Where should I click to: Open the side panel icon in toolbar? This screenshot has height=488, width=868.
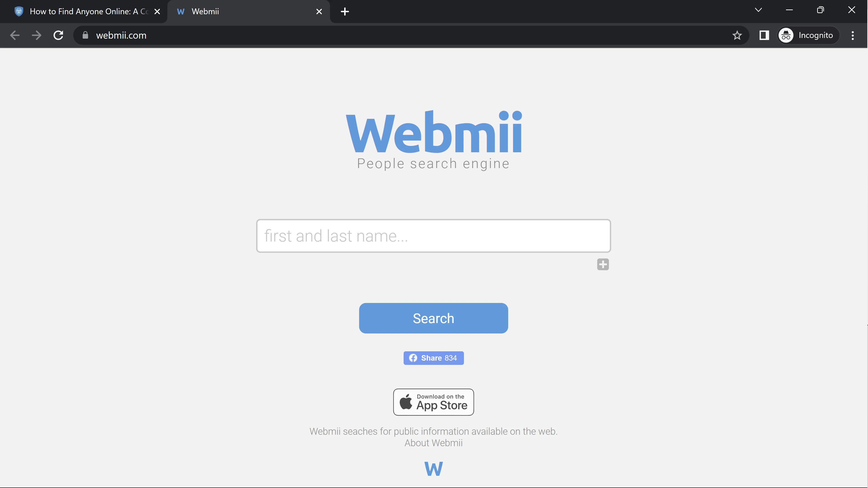(764, 35)
